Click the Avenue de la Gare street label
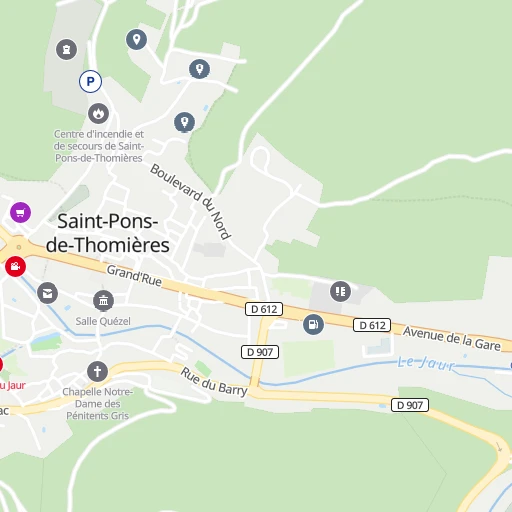 tap(452, 339)
